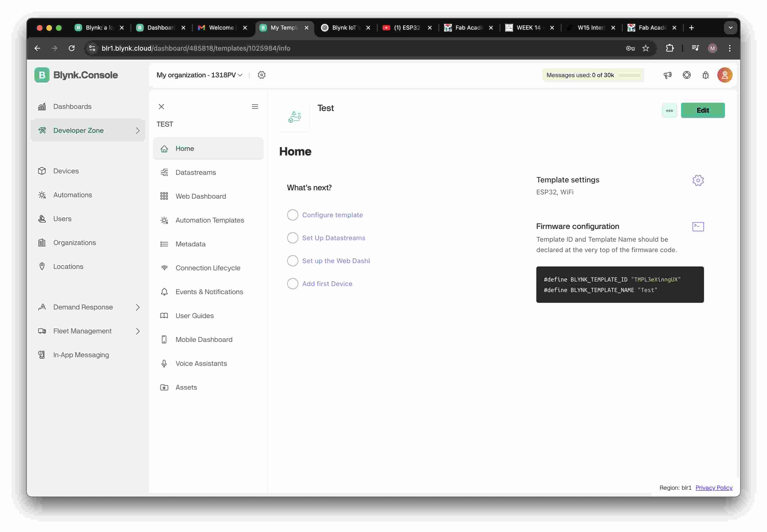Select Connection Lifecycle section
This screenshot has width=767, height=532.
(x=208, y=268)
